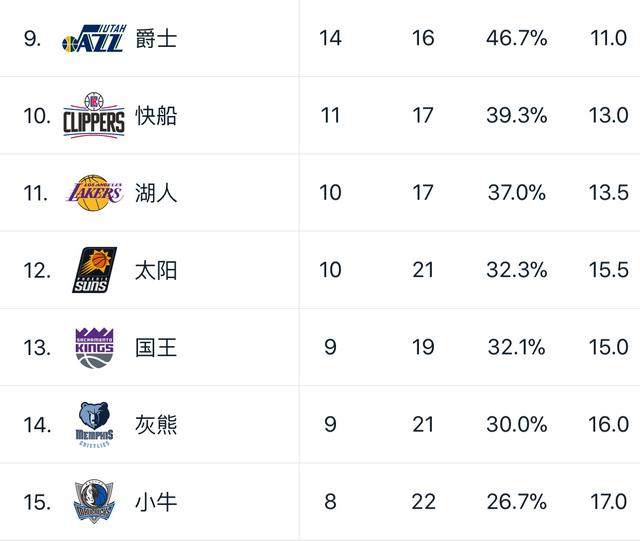
Task: Select the Clippers 13.0 games-behind value
Action: pos(607,116)
